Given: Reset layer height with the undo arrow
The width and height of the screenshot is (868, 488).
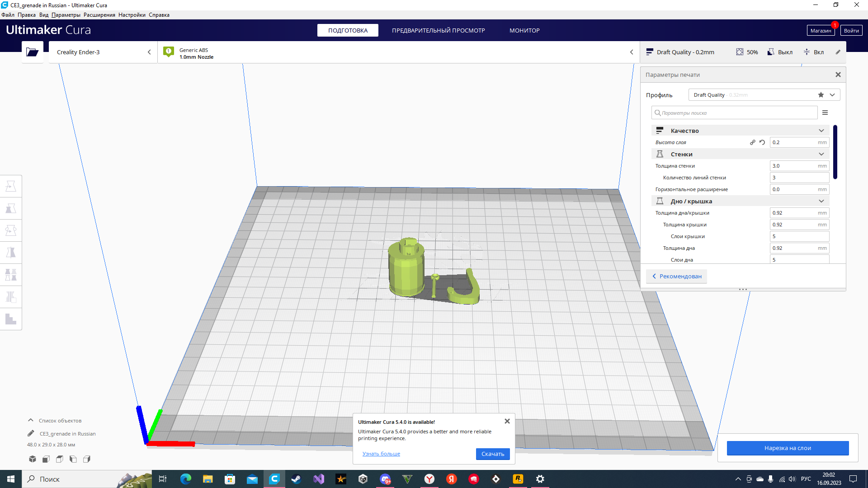Looking at the screenshot, I should pos(762,142).
